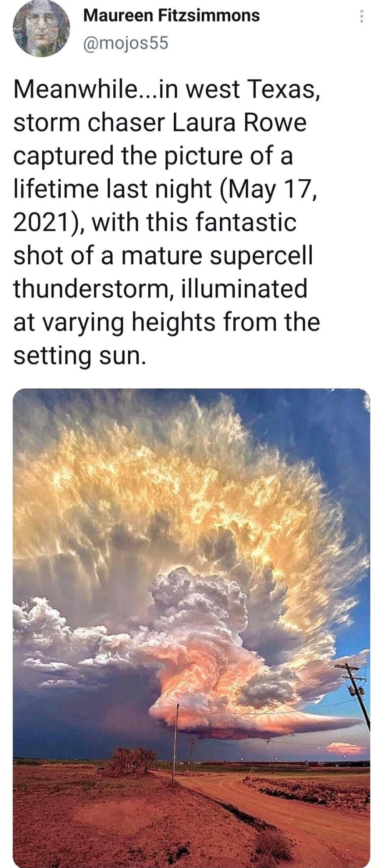Click the display name Maureen Fitzsimmons
Viewport: 383px width, 868px height.
(x=171, y=16)
